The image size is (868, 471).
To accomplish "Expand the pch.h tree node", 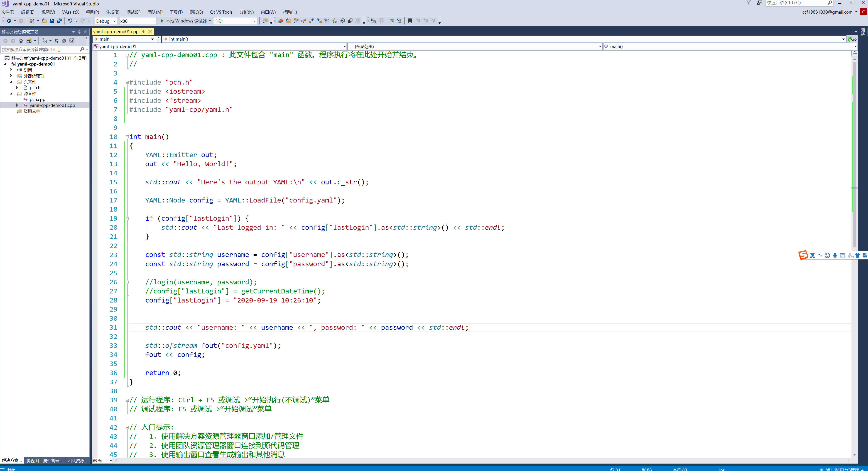I will click(x=17, y=88).
